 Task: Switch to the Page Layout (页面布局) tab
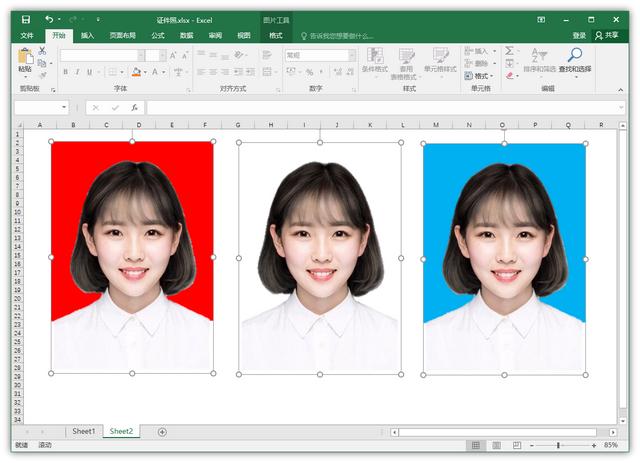pyautogui.click(x=122, y=36)
